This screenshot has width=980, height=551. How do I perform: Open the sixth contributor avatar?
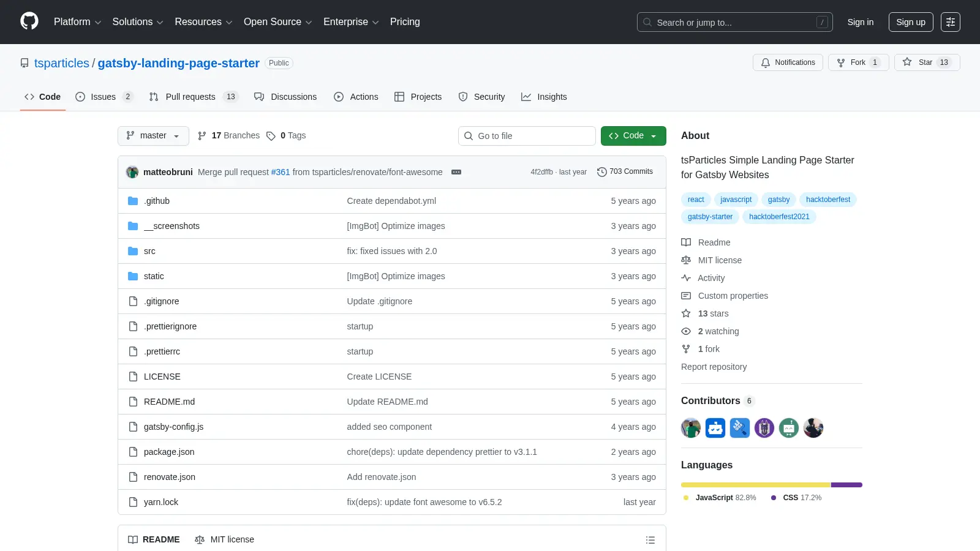[813, 428]
